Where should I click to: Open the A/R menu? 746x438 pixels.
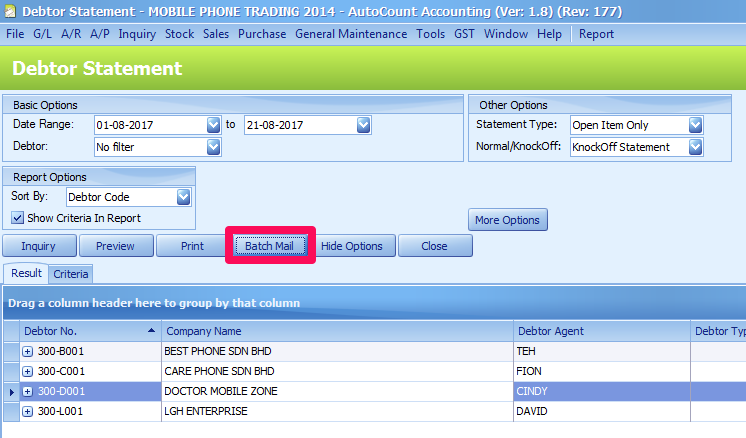coord(71,34)
